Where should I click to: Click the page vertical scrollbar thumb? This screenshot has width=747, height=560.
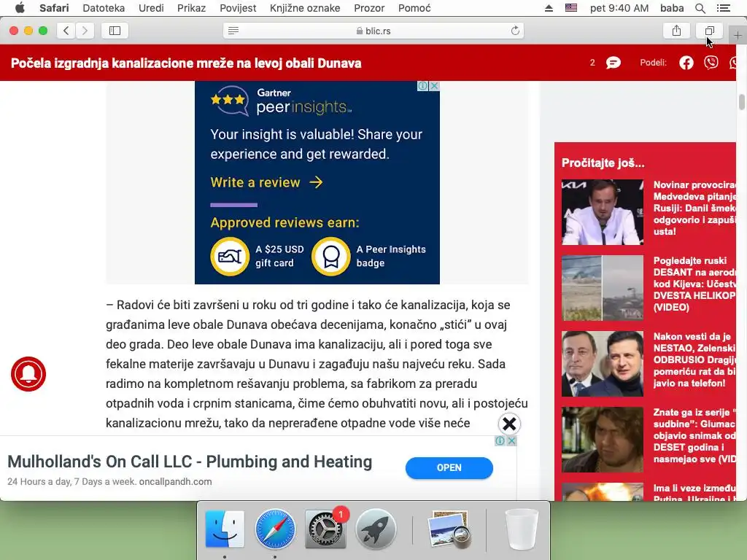click(x=742, y=102)
